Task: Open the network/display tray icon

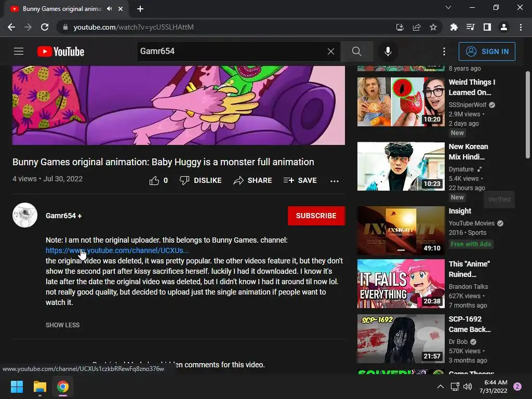Action: click(455, 387)
